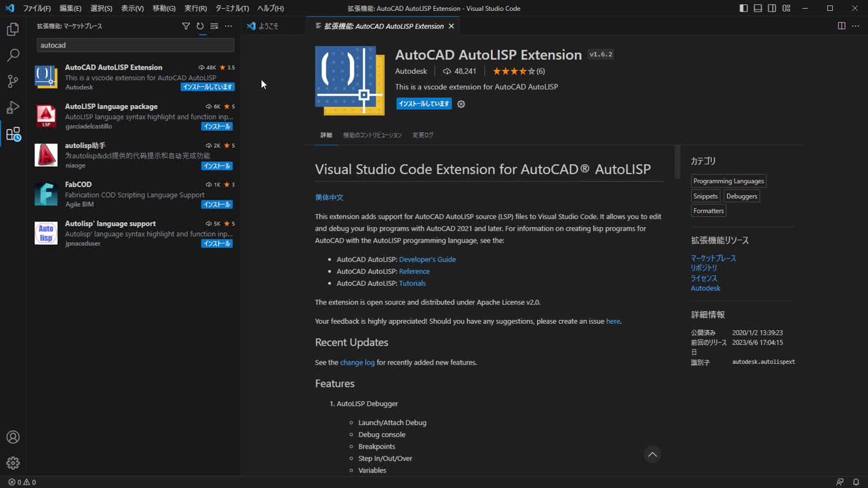868x488 pixels.
Task: Split the editor to the right
Action: coord(842,26)
